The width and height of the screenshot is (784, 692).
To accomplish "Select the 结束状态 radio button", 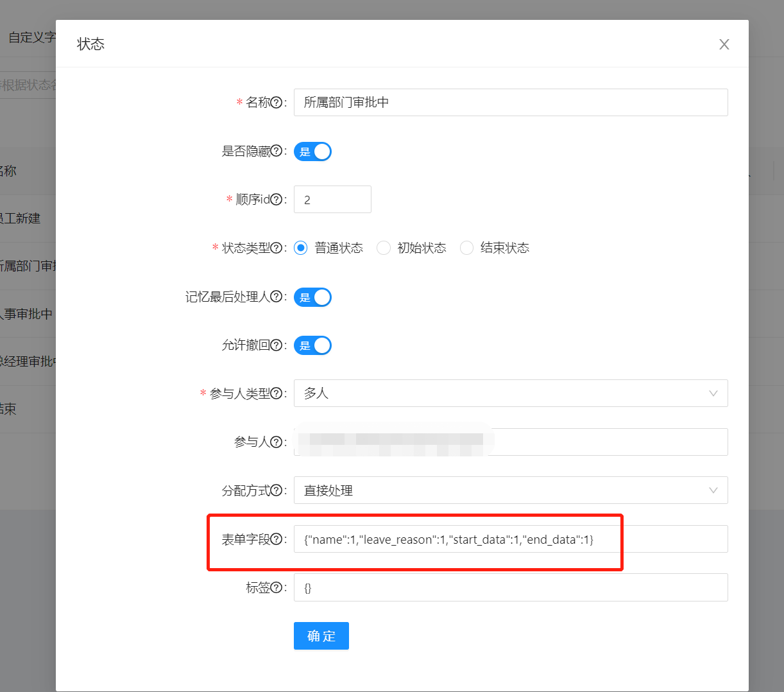I will 467,248.
